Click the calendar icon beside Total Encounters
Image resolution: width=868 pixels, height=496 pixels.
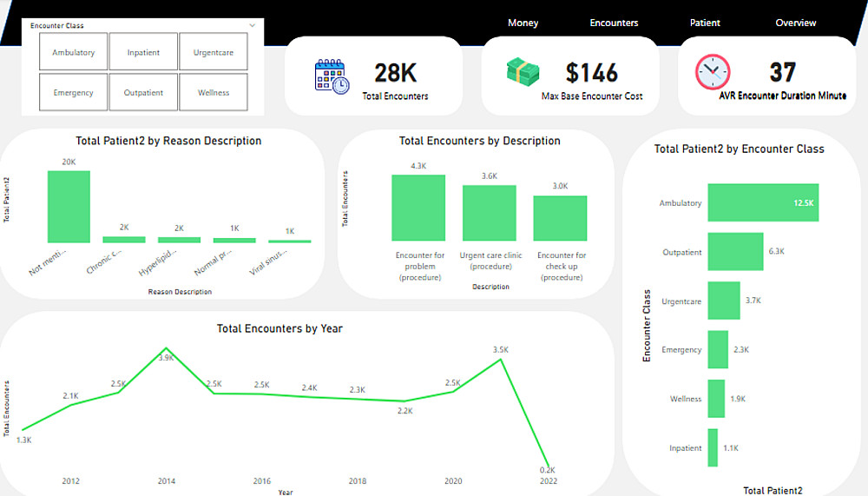tap(332, 76)
